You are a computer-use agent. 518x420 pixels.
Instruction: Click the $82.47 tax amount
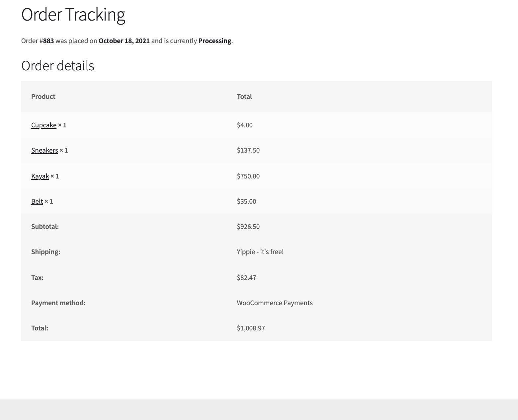(x=246, y=278)
